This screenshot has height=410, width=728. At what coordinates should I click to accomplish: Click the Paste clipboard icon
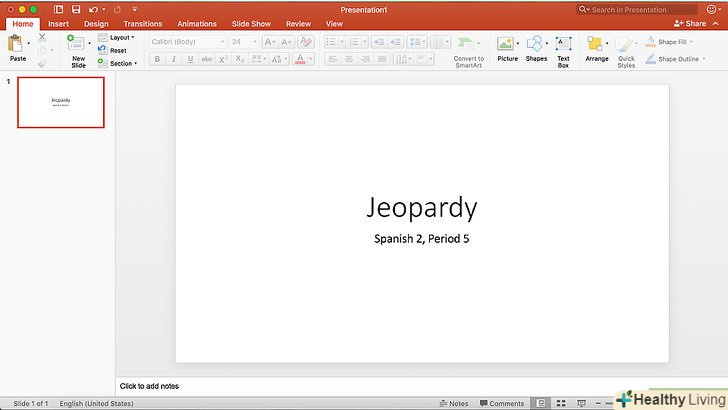[x=17, y=45]
